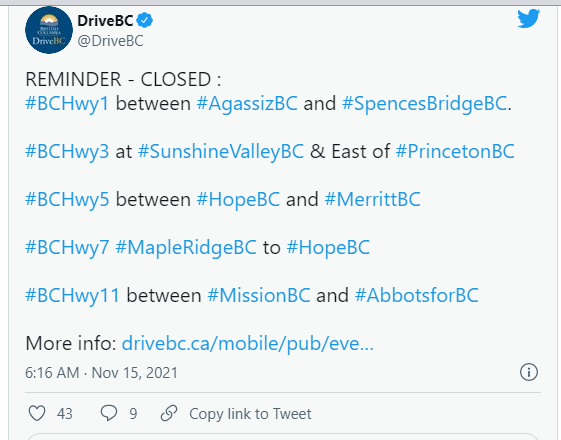
Task: Open the #AbbotsforBC hashtag
Action: point(417,295)
